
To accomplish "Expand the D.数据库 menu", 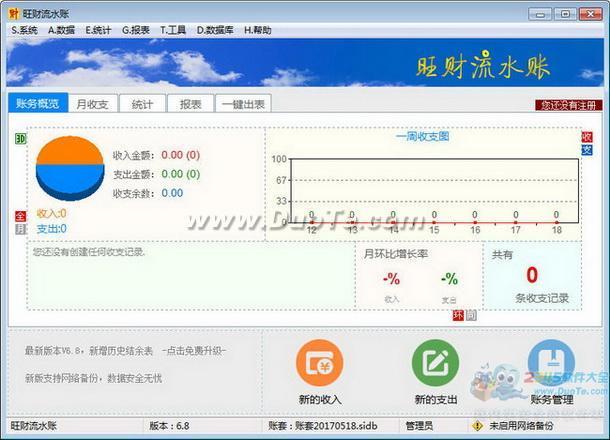I will (x=215, y=30).
